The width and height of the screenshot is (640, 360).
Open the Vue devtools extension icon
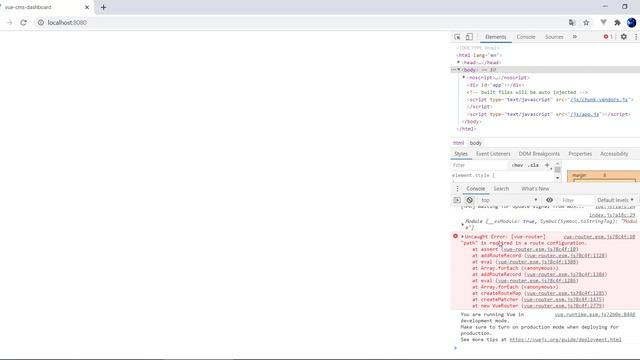pyautogui.click(x=603, y=22)
